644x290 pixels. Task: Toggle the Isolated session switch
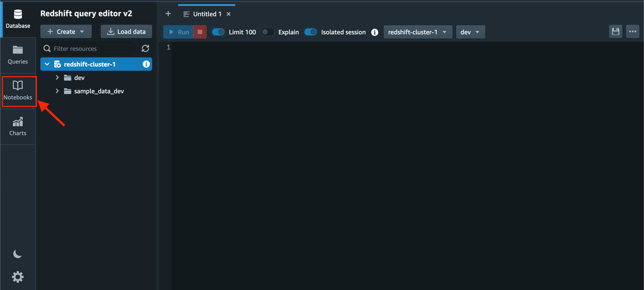click(310, 32)
